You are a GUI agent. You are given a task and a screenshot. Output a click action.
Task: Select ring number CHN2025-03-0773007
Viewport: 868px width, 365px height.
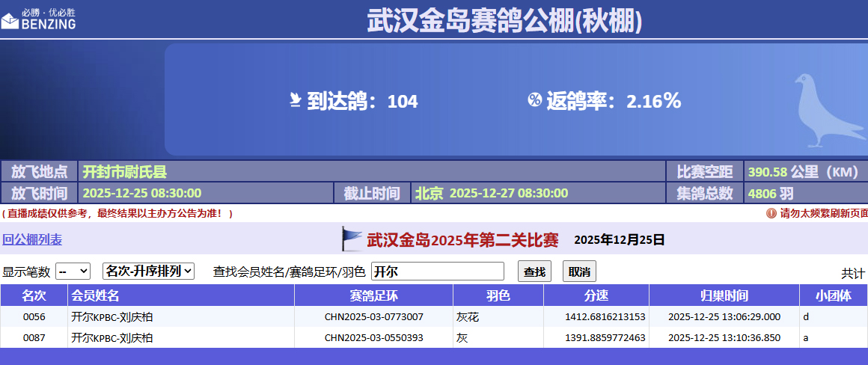tap(373, 317)
